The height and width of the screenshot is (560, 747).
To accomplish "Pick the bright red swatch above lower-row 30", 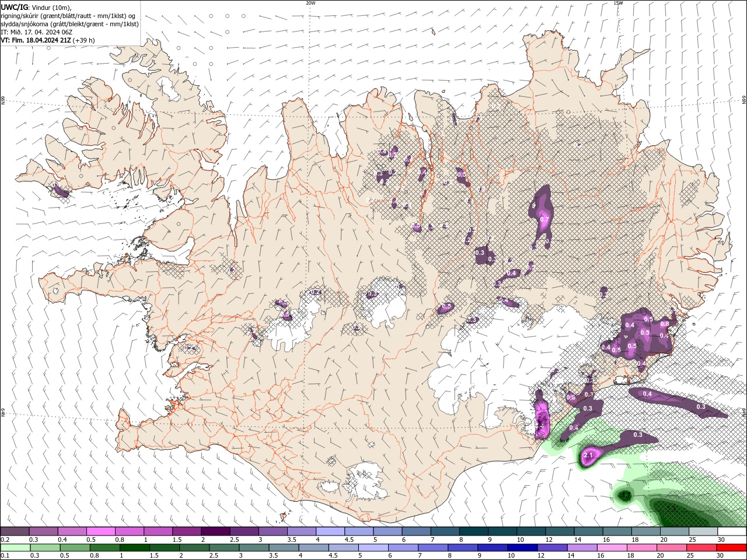I will [x=731, y=548].
